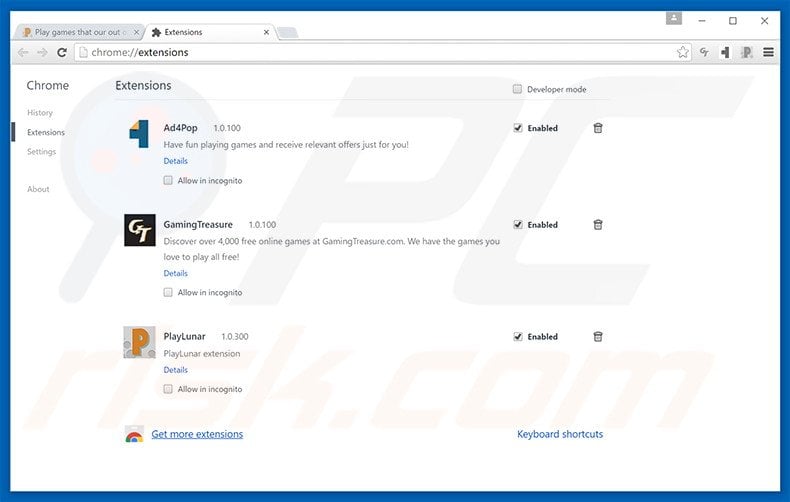Open About in the Chrome sidebar
Viewport: 790px width, 502px height.
pyautogui.click(x=38, y=189)
